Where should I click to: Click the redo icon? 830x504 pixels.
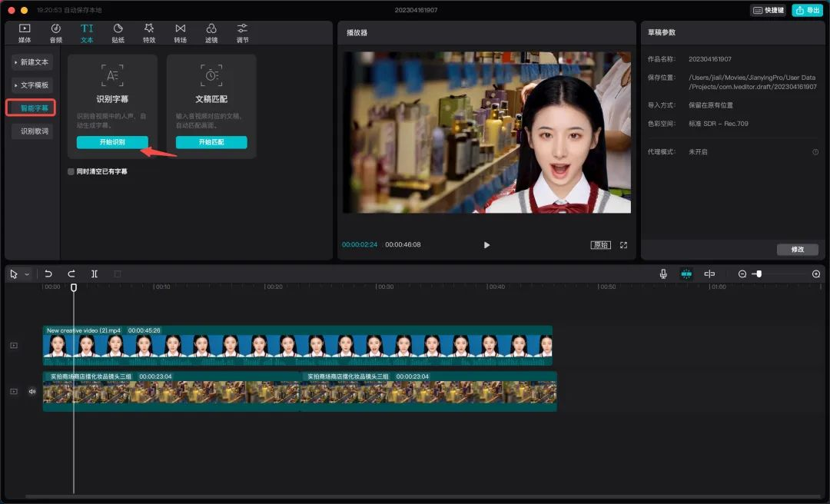pyautogui.click(x=71, y=274)
